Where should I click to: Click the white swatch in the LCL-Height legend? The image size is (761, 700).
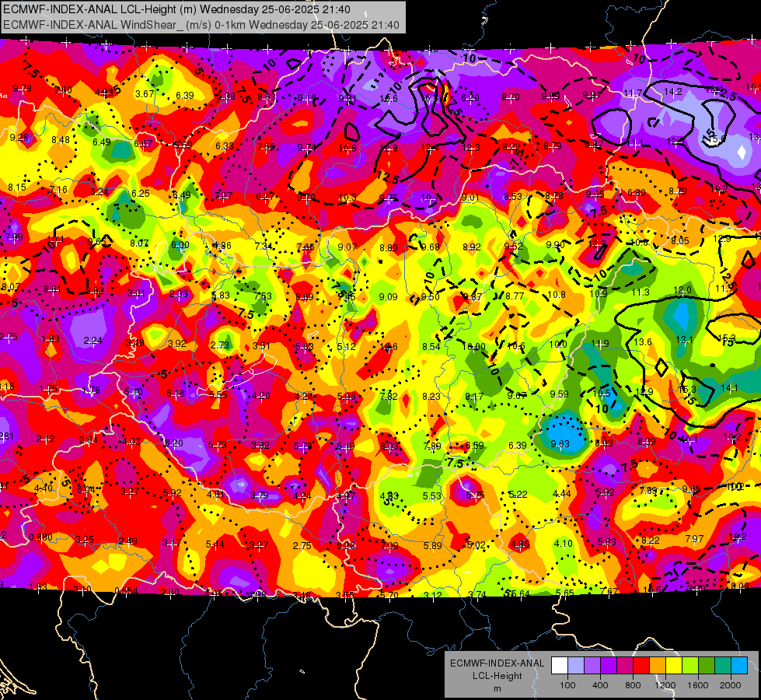[560, 666]
